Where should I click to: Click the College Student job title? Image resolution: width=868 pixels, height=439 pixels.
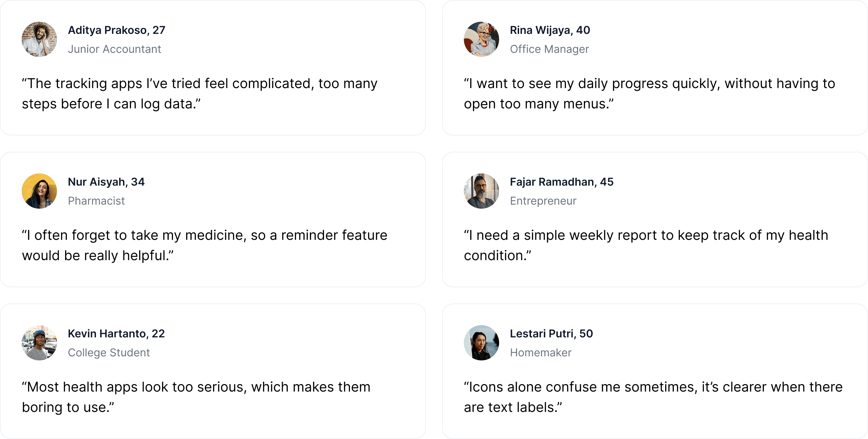[x=109, y=353]
